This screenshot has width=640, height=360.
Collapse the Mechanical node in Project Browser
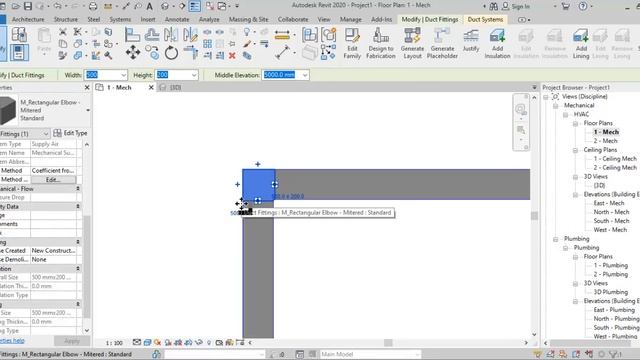click(x=556, y=106)
